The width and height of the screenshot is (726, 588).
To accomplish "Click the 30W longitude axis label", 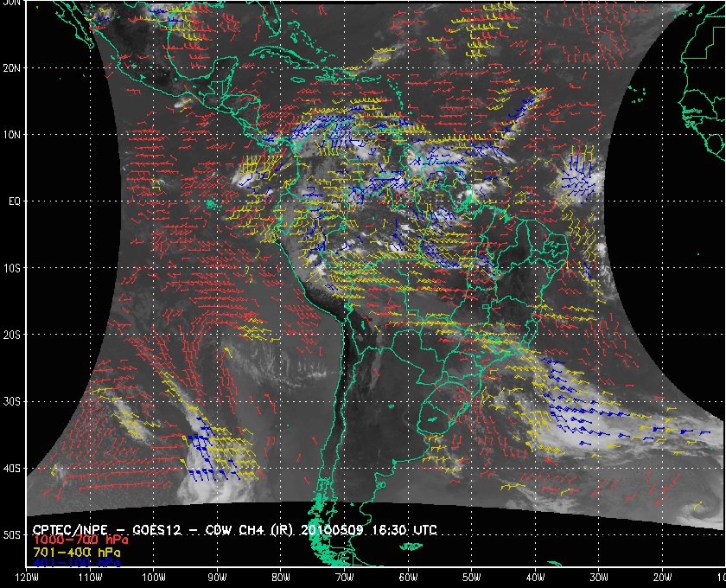I will [599, 578].
